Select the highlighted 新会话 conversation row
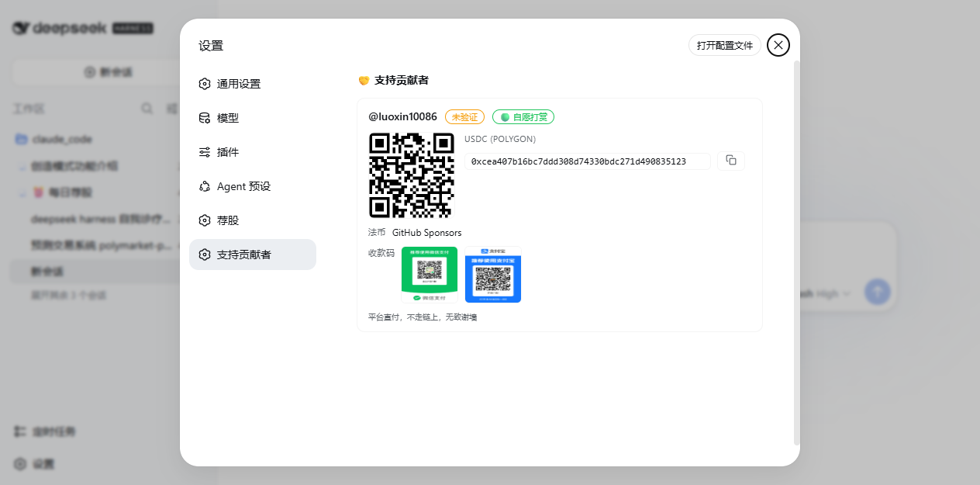980x485 pixels. click(95, 272)
